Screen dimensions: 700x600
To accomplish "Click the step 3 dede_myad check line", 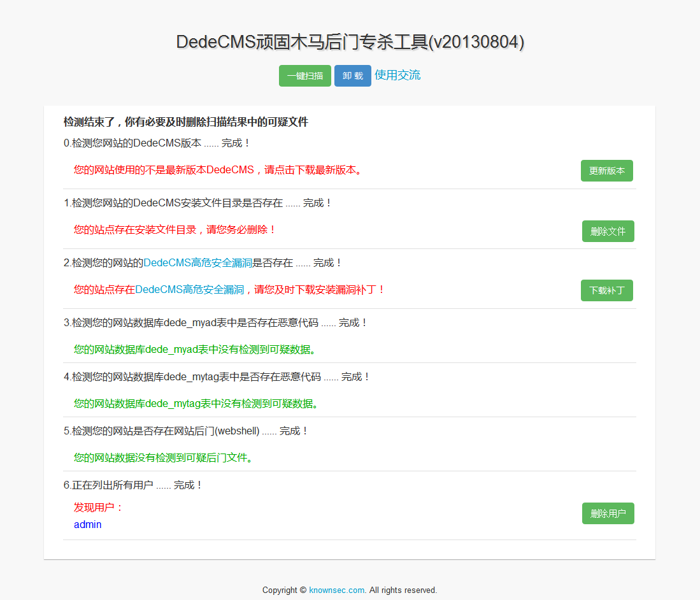I will 215,323.
